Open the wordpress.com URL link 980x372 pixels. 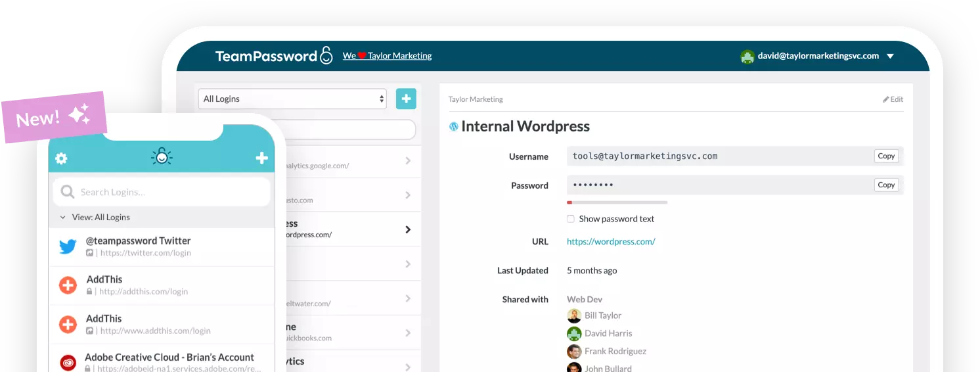click(x=611, y=241)
